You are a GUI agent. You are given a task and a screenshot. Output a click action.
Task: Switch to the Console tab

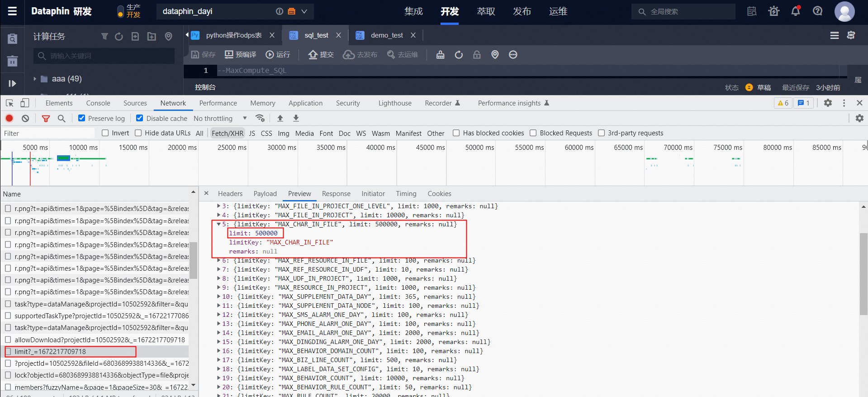(98, 103)
